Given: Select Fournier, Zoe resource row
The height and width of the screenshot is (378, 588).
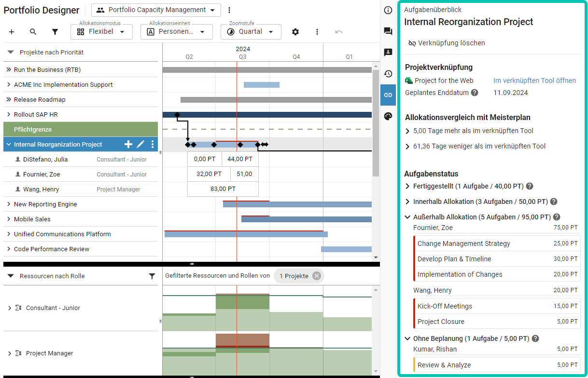Looking at the screenshot, I should pos(81,174).
